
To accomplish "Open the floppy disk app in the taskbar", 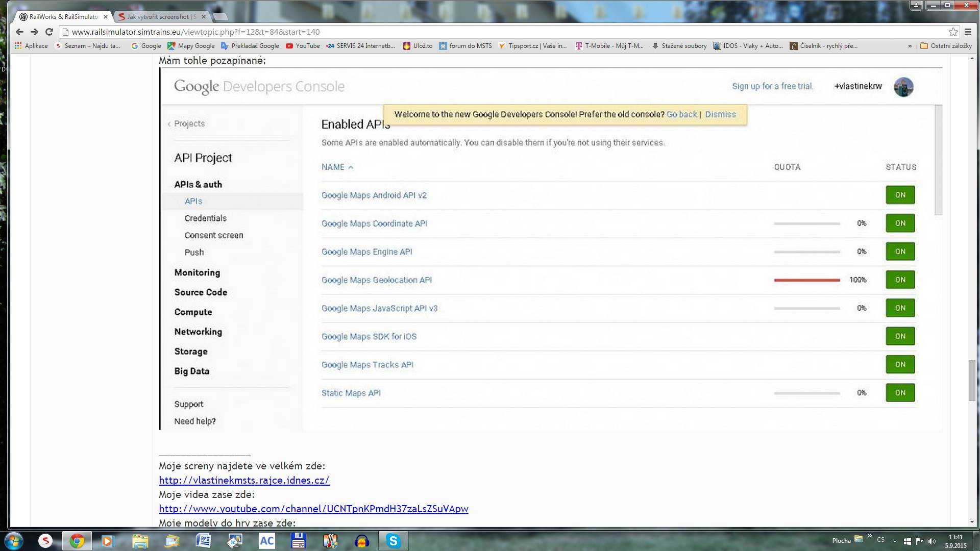I will pos(298,541).
